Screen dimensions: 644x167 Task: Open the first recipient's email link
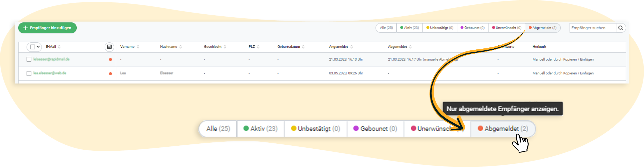(x=51, y=59)
